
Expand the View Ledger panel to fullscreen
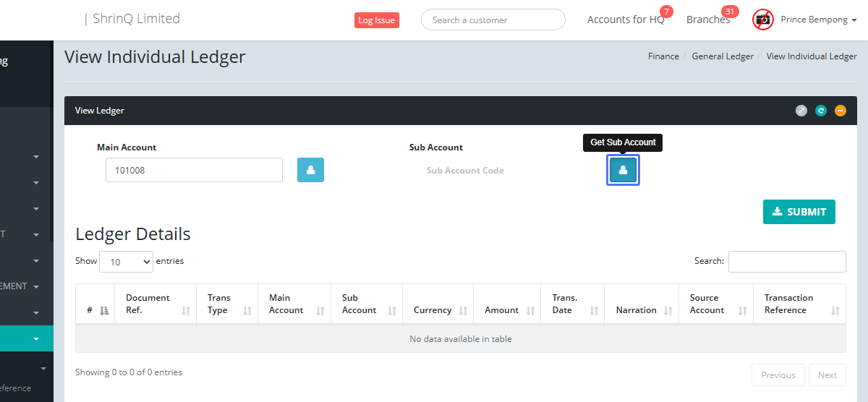[x=801, y=111]
